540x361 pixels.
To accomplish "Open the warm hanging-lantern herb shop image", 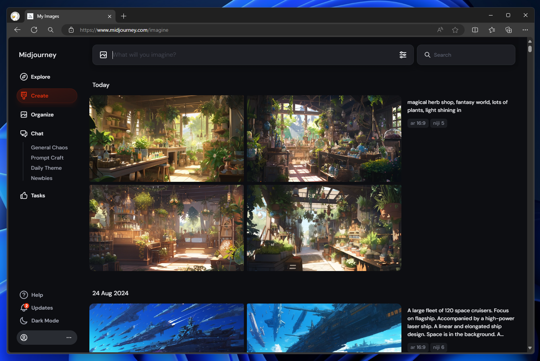I will click(x=167, y=228).
